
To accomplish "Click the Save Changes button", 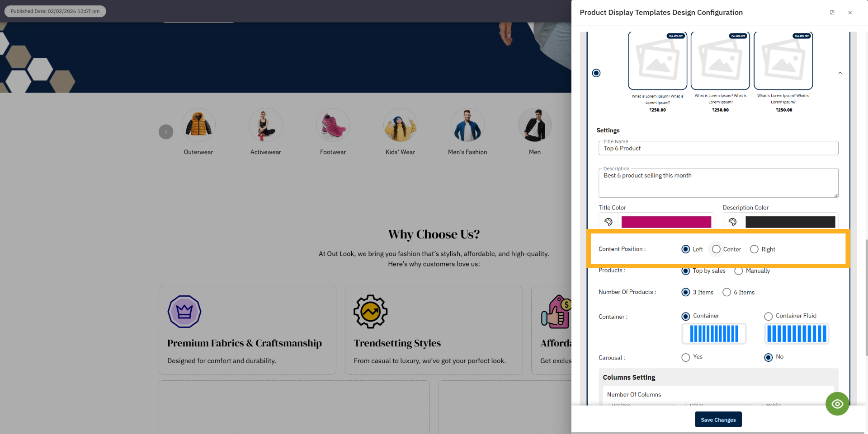I will point(718,420).
